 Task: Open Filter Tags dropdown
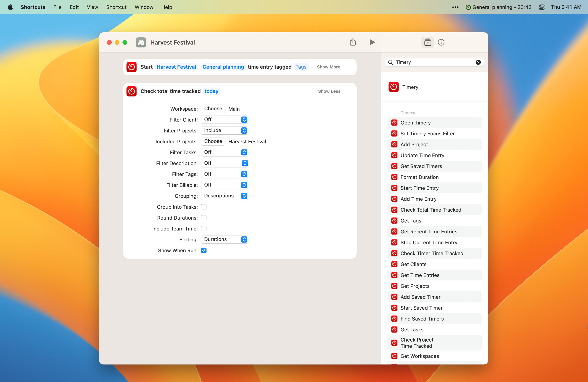224,174
